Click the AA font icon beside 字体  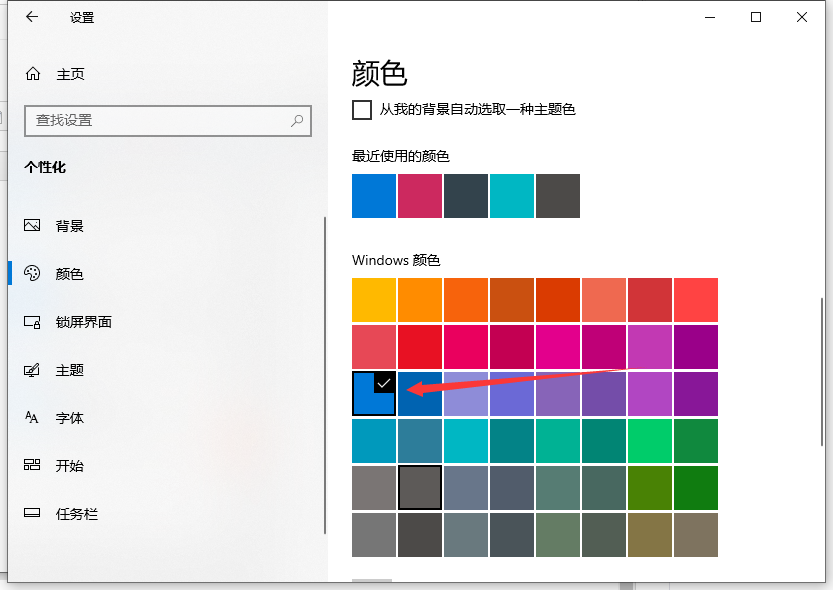pyautogui.click(x=31, y=418)
